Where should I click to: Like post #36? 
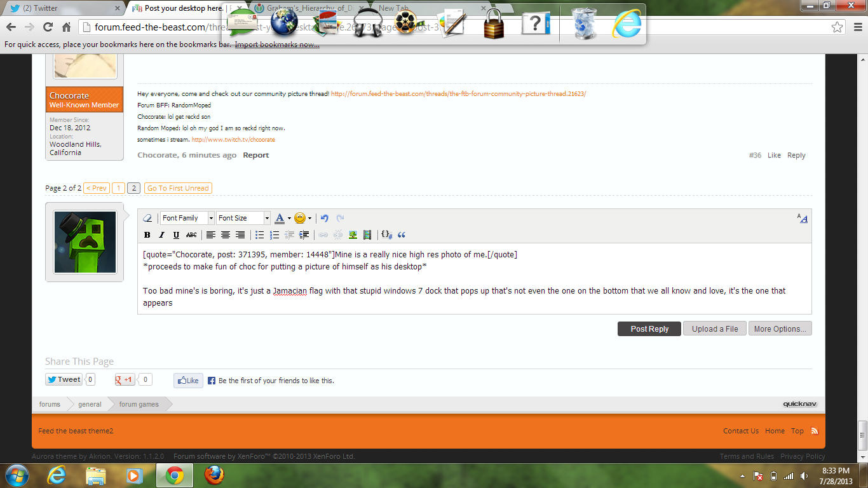[x=774, y=155]
